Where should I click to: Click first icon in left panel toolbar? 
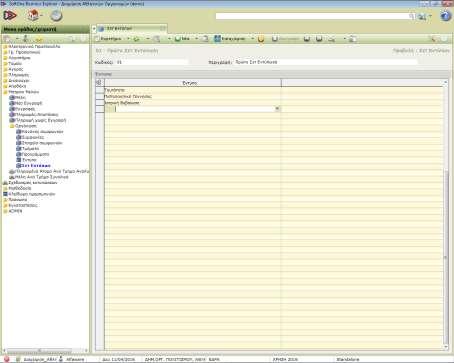pos(7,39)
